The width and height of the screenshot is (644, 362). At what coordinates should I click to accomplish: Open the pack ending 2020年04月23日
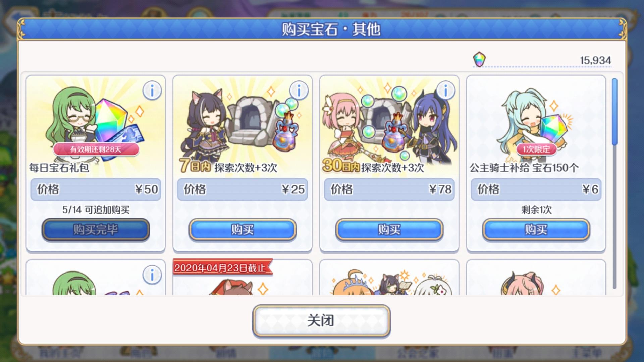point(243,278)
